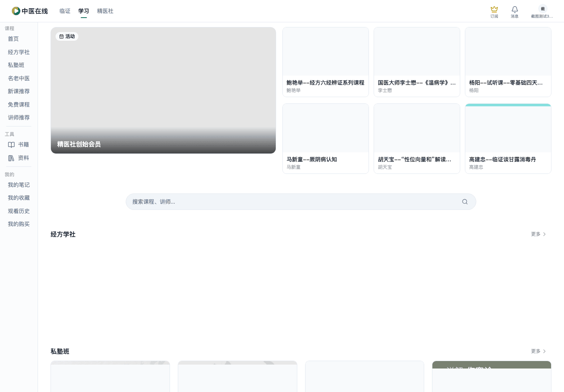Screen dimensions: 564x392
Task: Click the 更多 text beside 经方学社
Action: click(536, 234)
